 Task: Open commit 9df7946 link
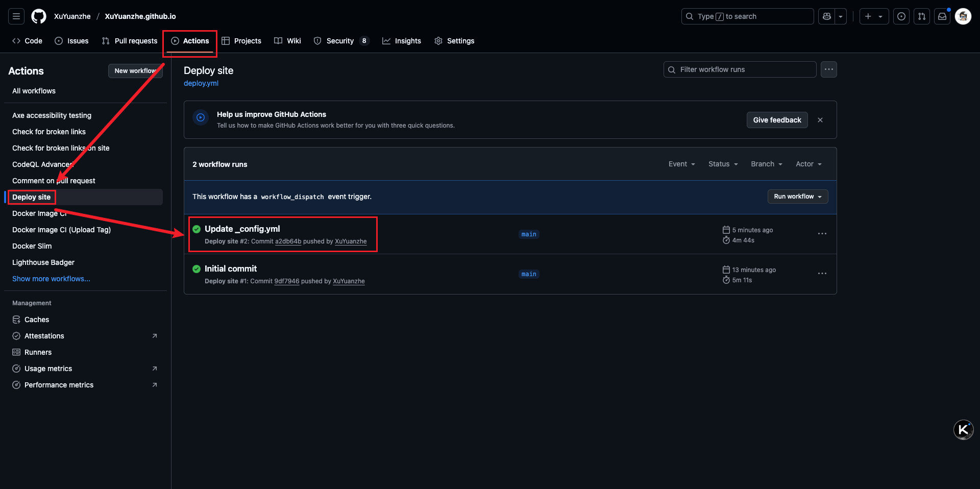287,281
